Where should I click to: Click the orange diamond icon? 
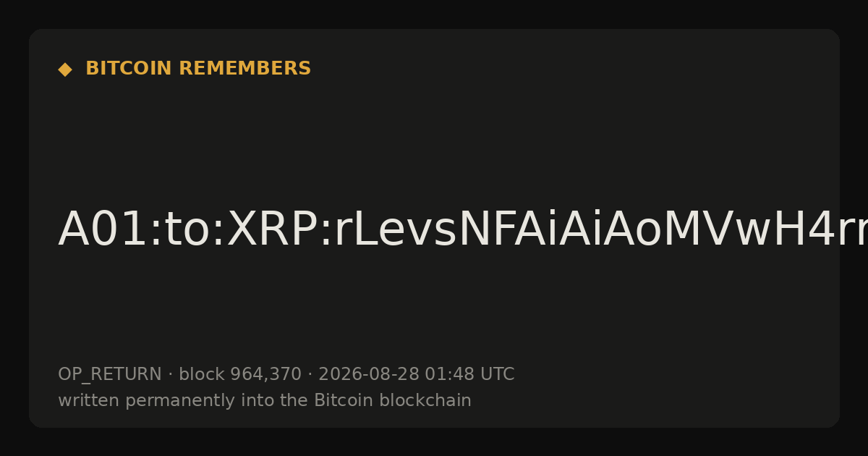[65, 69]
